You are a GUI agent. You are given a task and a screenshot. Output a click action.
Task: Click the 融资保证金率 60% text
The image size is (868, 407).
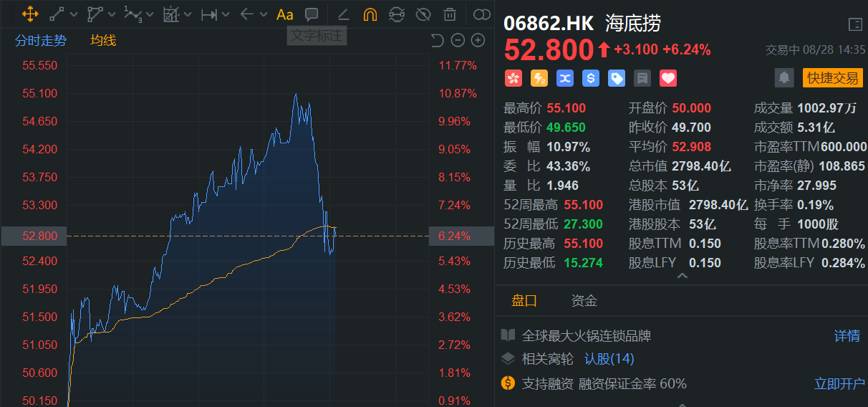(x=632, y=383)
